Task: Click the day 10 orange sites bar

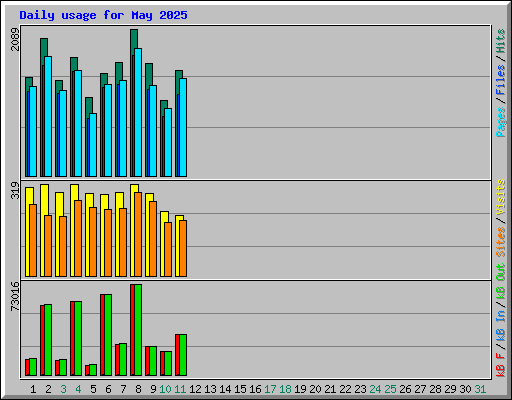Action: [x=168, y=249]
